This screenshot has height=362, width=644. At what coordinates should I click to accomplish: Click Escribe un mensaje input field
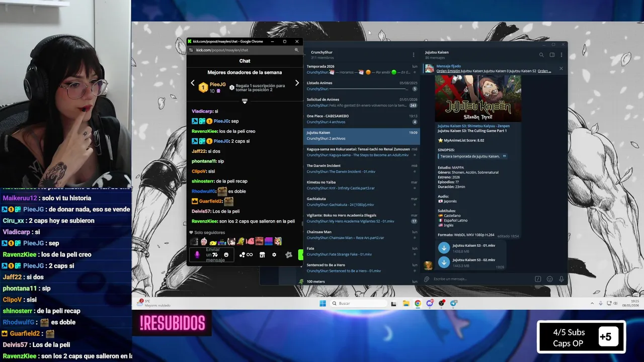[x=480, y=279]
